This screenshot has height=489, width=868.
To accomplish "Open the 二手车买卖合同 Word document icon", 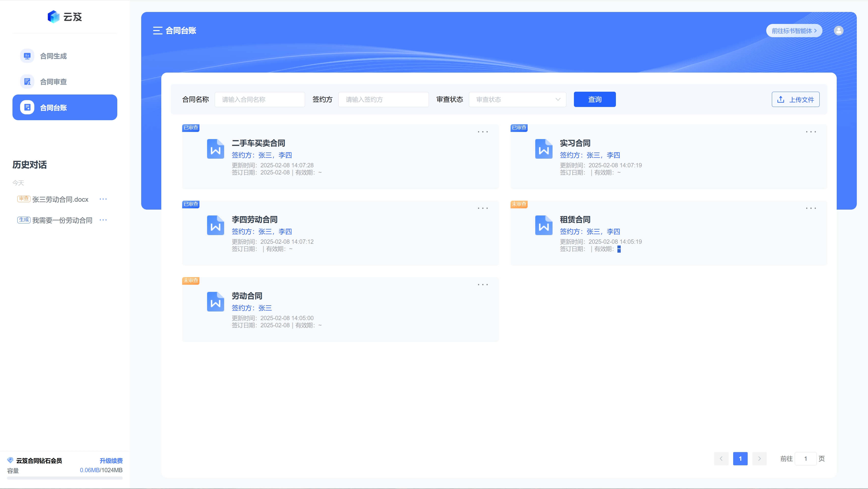I will (215, 149).
